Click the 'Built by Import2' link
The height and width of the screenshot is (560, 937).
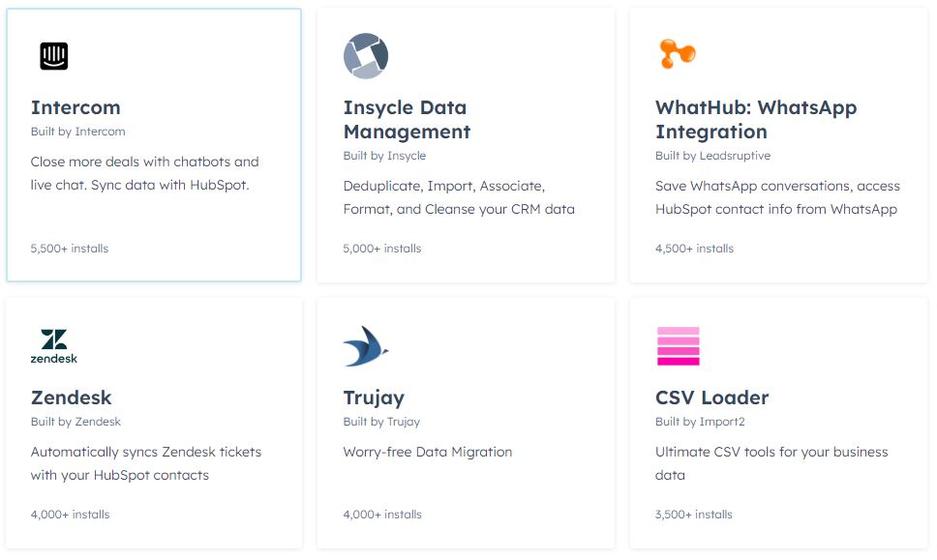(697, 421)
